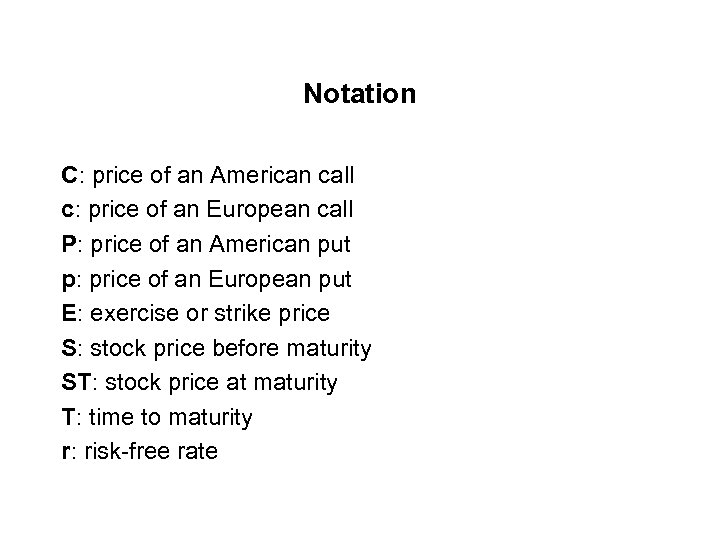Click the bold 'E' symbol
The height and width of the screenshot is (540, 720).
tap(68, 313)
